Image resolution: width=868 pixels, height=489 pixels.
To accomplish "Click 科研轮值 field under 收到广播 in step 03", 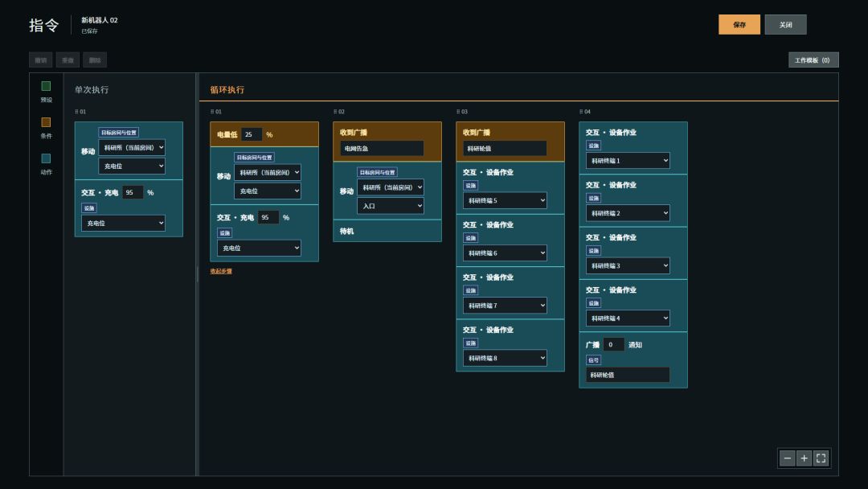I will click(505, 149).
